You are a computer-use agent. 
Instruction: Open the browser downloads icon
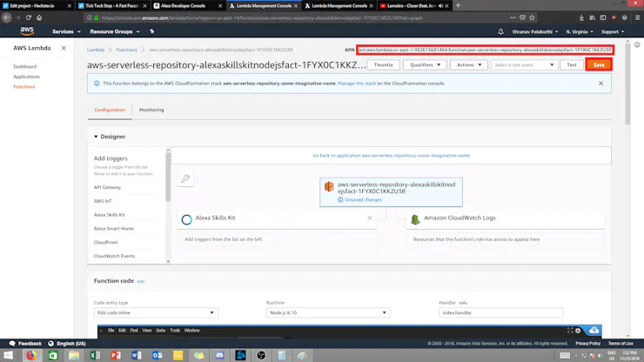[x=581, y=17]
